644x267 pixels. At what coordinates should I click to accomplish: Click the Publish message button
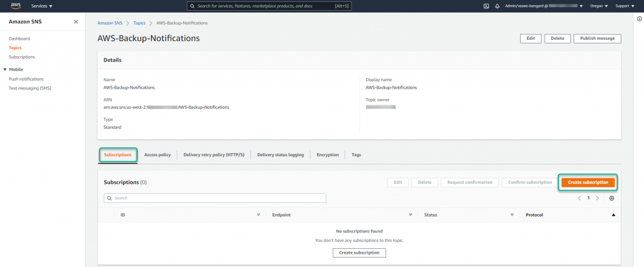click(x=597, y=38)
